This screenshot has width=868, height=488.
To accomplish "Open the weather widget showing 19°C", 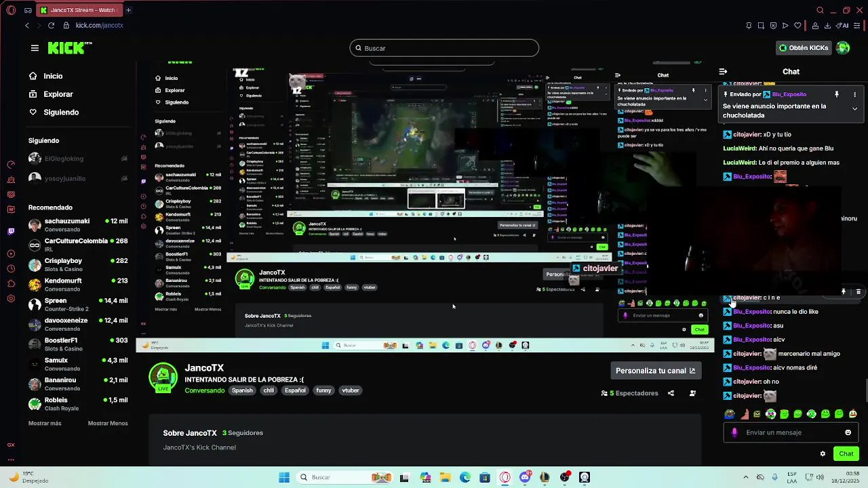I will [x=28, y=477].
